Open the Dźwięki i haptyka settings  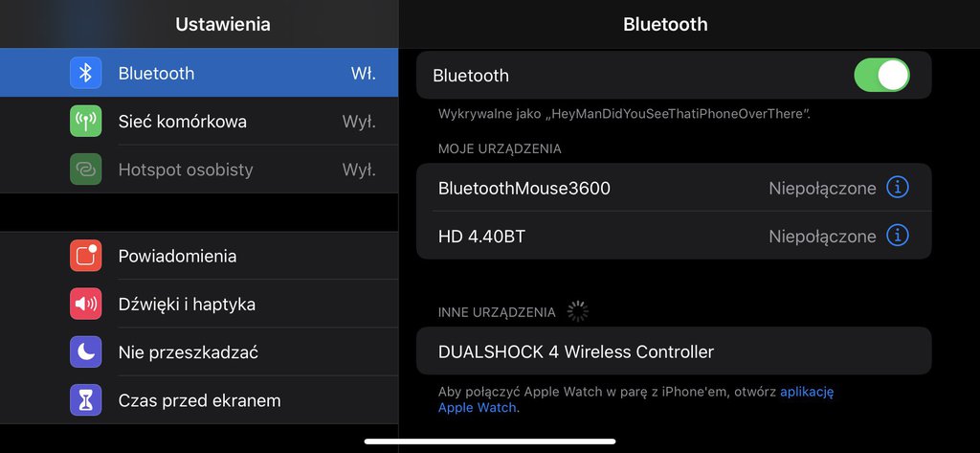pyautogui.click(x=199, y=304)
